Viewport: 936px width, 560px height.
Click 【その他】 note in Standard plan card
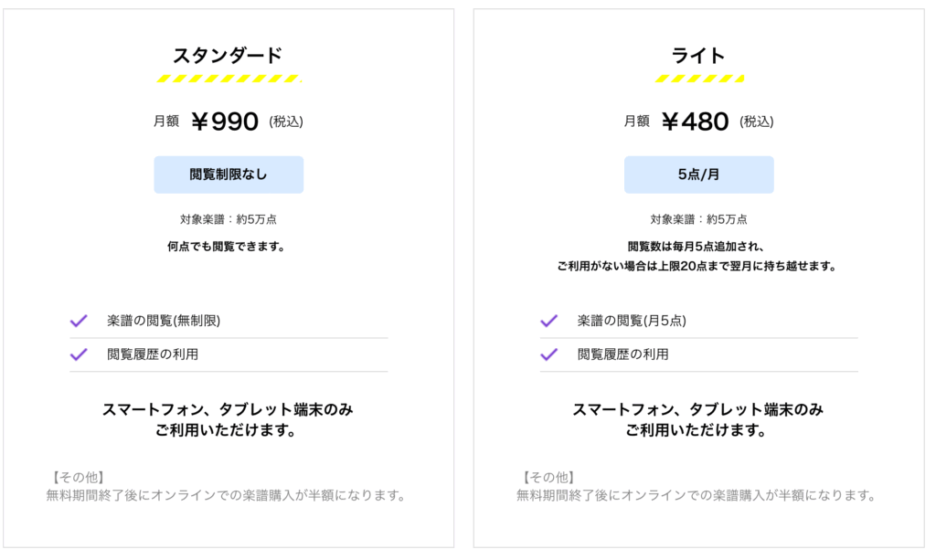[78, 477]
